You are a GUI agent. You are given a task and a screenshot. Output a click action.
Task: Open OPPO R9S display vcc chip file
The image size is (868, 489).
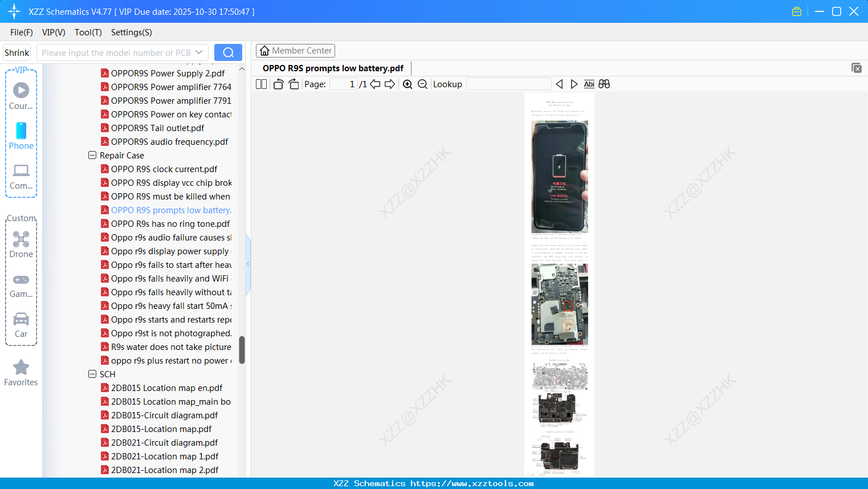[x=166, y=182]
